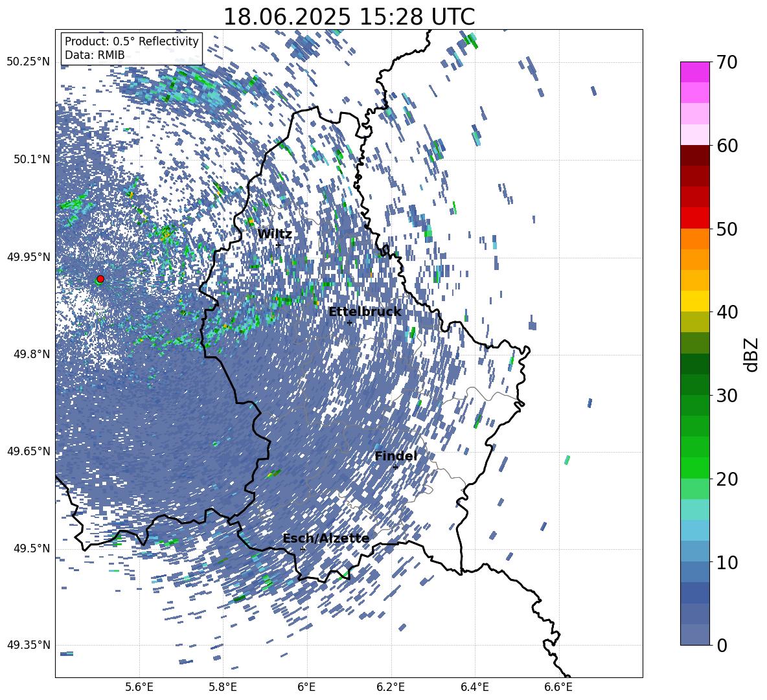Click the Product: 0.5° Reflectivity text
This screenshot has width=767, height=700.
[x=132, y=41]
